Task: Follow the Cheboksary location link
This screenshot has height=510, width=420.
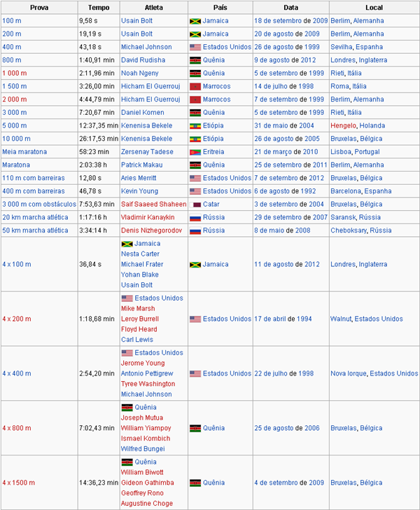Action: pos(348,230)
